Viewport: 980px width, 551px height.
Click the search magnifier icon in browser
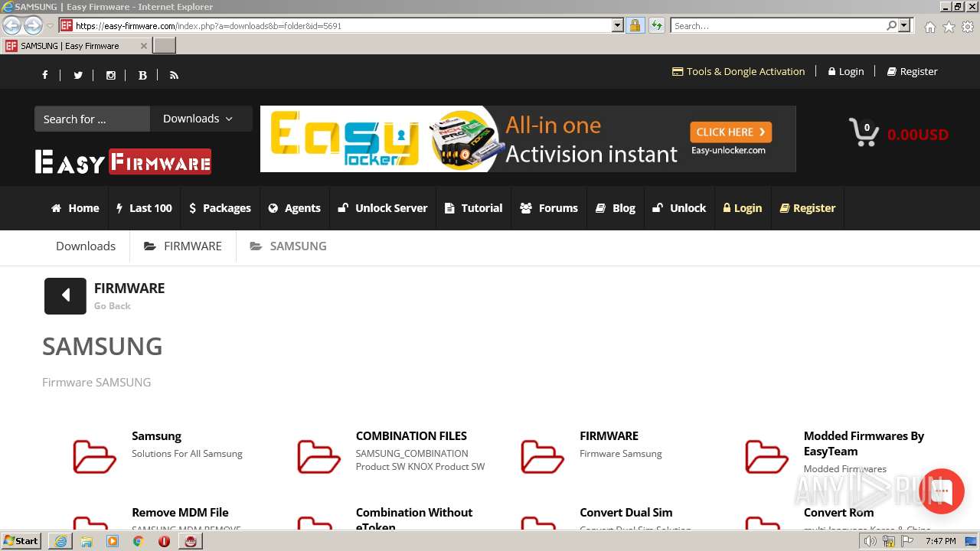tap(891, 26)
